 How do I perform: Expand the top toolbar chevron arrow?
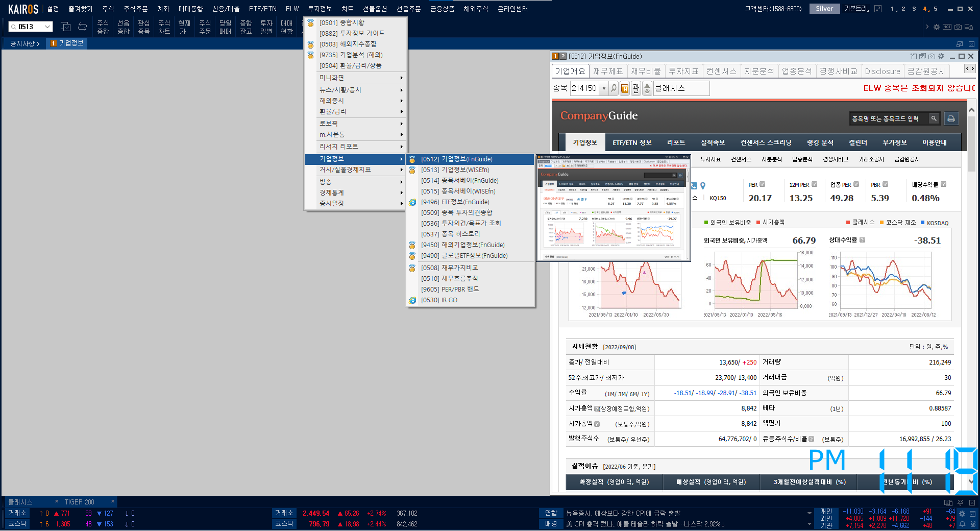tap(927, 27)
